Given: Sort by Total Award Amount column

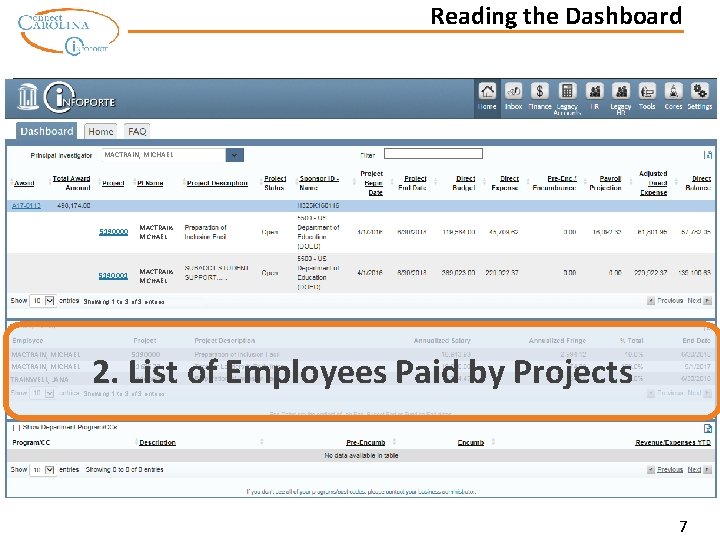Looking at the screenshot, I should pos(71,183).
